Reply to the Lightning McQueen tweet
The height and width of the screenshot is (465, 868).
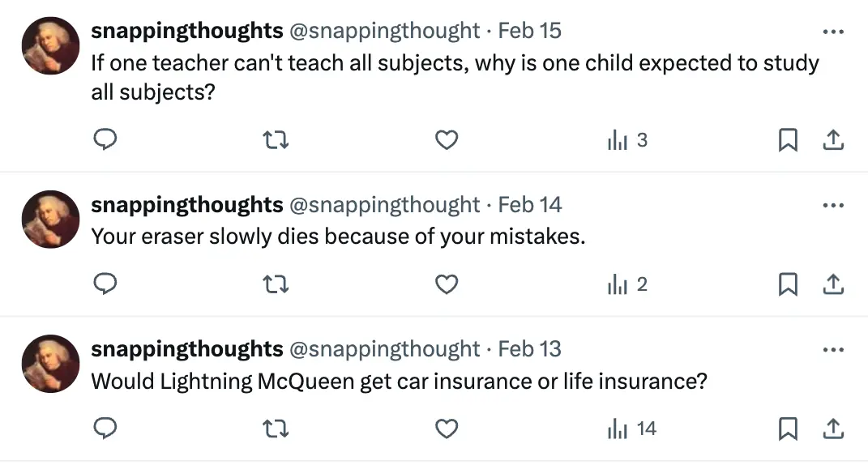tap(105, 429)
